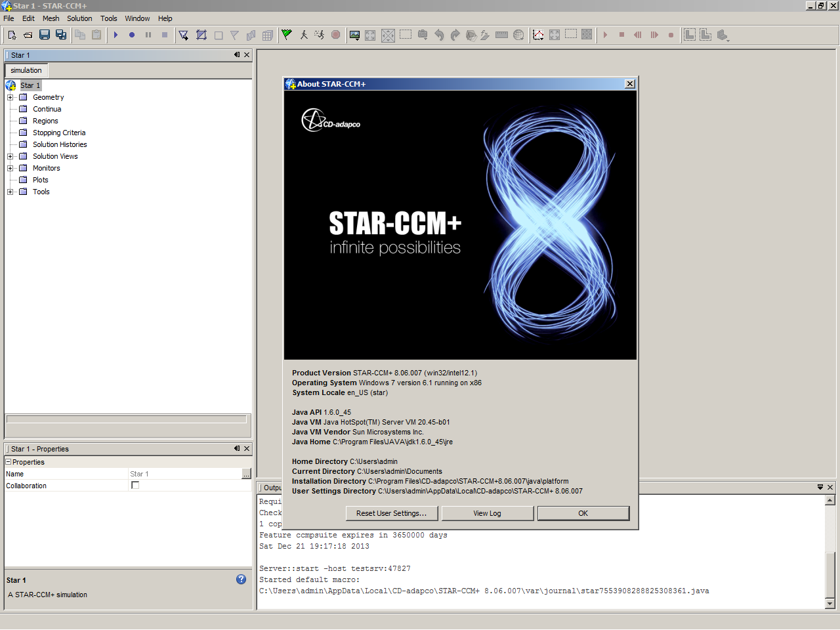Screen dimensions: 840x630
Task: Select the Stopping Criteria tree item
Action: point(59,133)
